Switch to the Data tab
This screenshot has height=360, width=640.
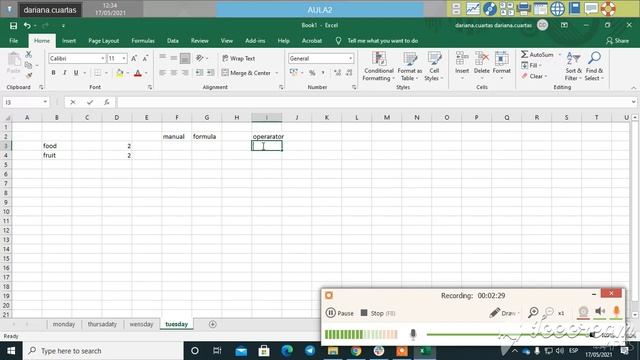click(173, 41)
